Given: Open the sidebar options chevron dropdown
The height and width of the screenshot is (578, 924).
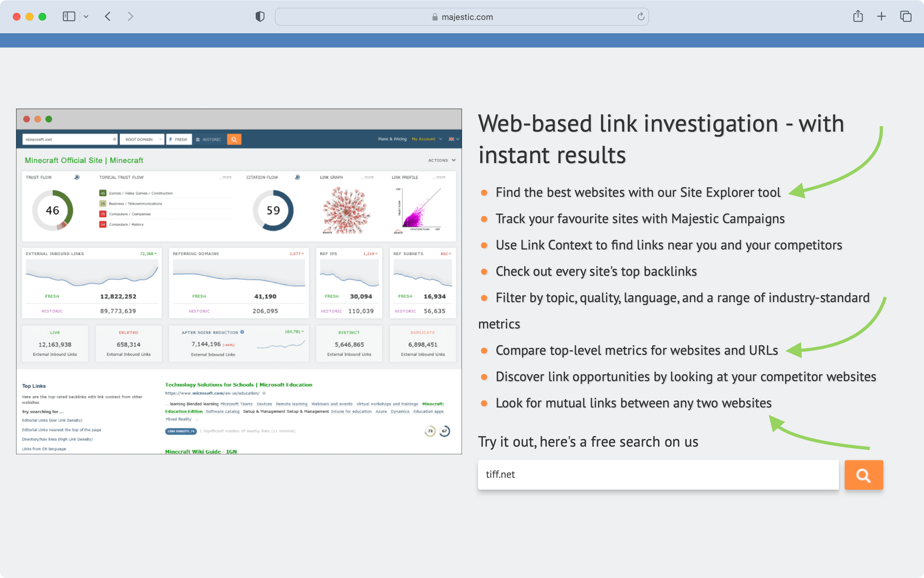Looking at the screenshot, I should point(86,16).
